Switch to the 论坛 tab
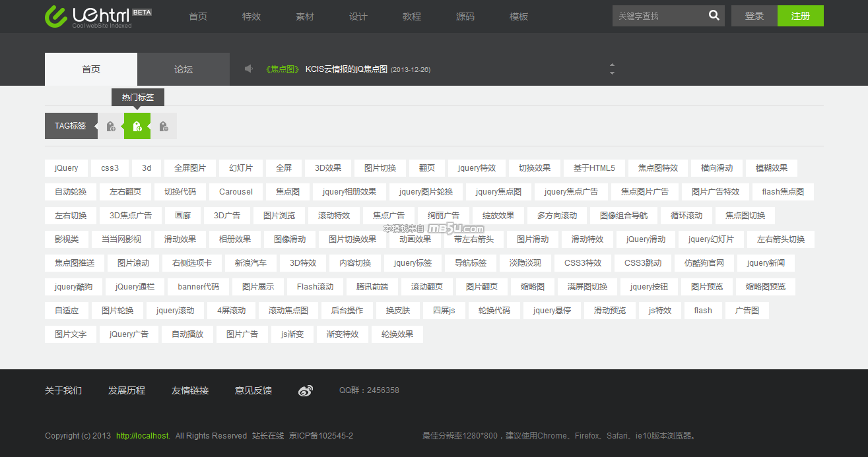Screen dimensions: 868x457 (x=184, y=69)
